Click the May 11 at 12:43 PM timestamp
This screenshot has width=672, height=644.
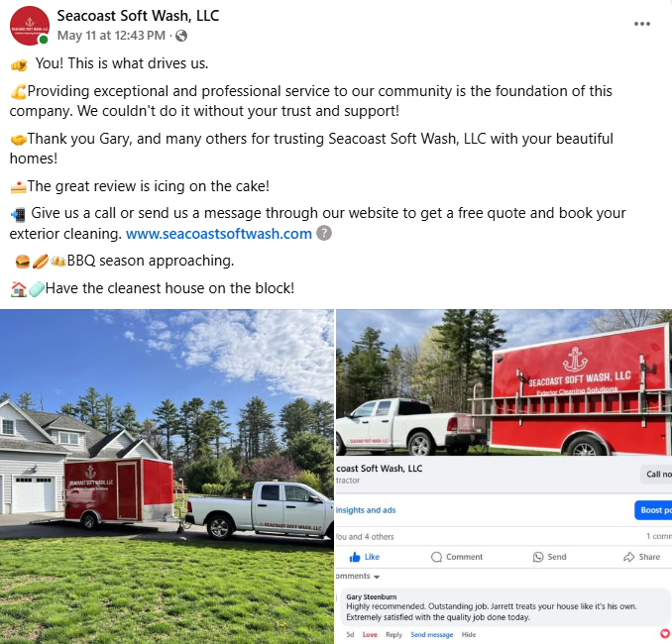pos(111,35)
